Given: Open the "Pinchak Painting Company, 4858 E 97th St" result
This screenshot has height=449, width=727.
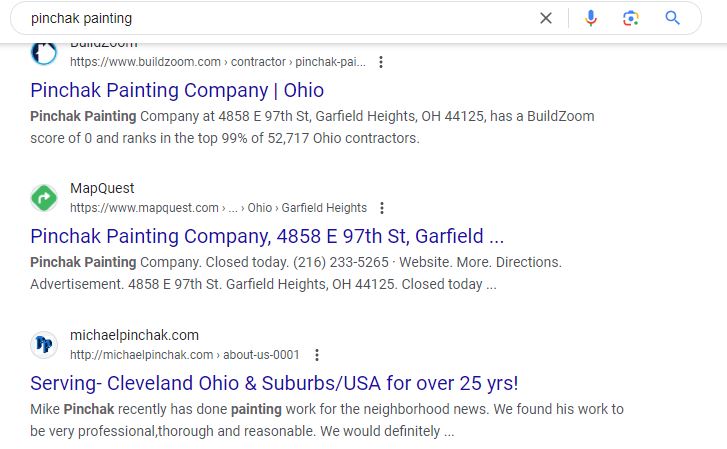Looking at the screenshot, I should point(267,237).
